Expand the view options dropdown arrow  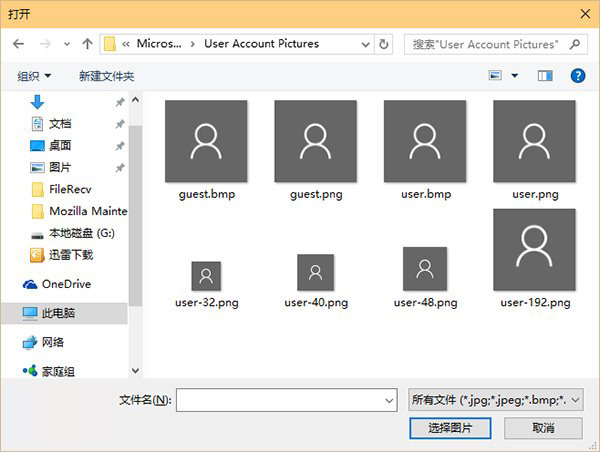click(x=515, y=76)
